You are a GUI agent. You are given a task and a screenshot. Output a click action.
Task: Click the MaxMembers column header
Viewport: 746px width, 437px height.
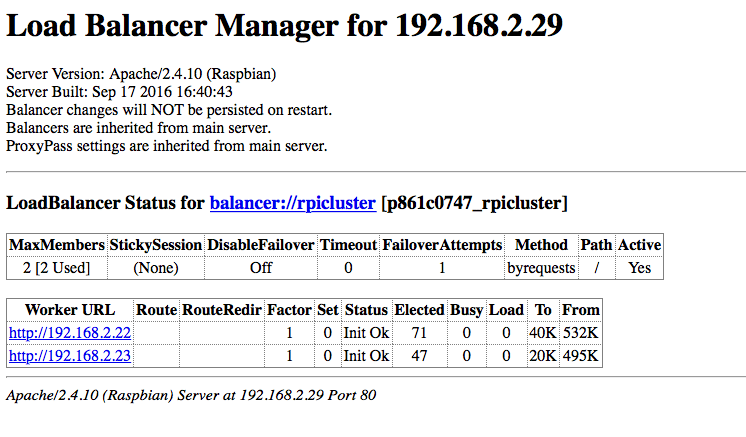tap(57, 245)
